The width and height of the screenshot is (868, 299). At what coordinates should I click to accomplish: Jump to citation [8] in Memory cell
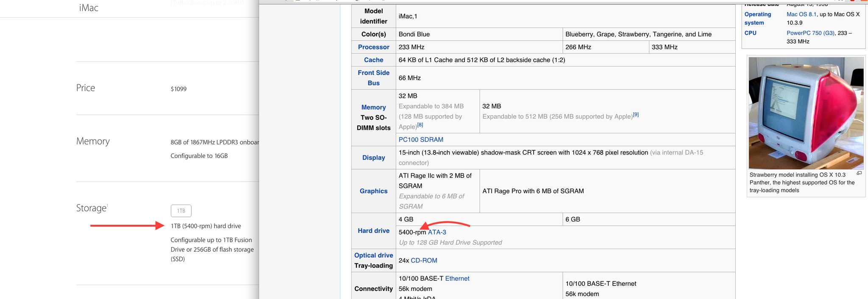420,125
